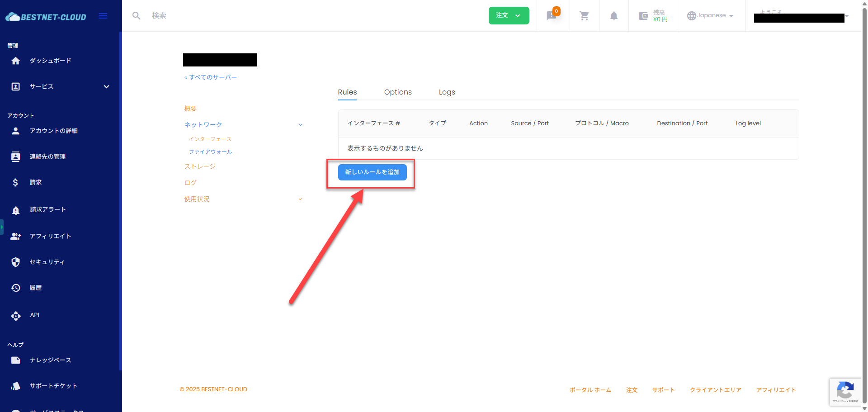Viewport: 868px width, 412px height.
Task: Expand the サービス sidebar menu
Action: 106,86
